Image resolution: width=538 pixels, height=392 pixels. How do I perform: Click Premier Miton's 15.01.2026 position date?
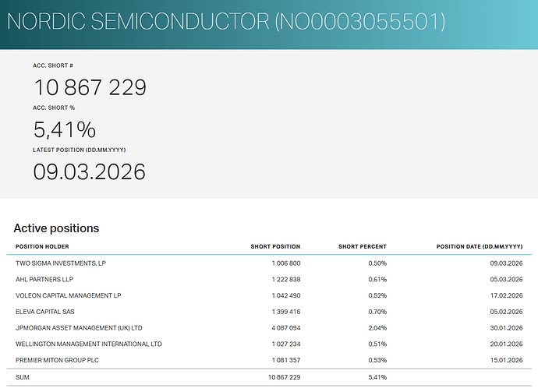tap(503, 360)
